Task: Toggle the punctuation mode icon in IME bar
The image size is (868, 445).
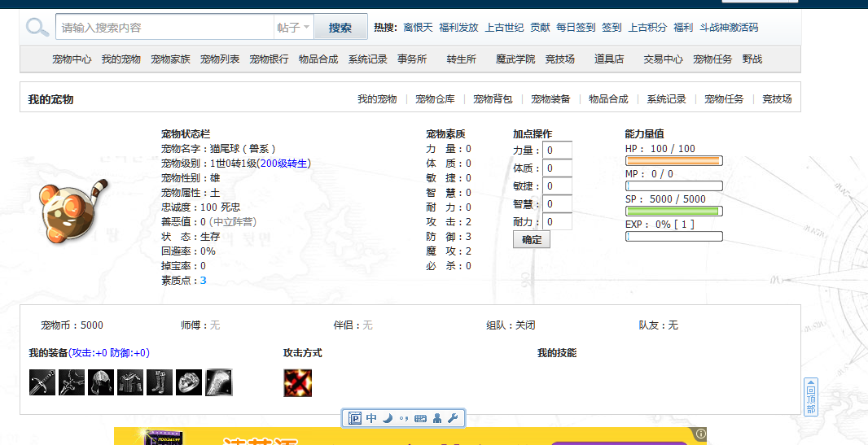Action: [404, 418]
